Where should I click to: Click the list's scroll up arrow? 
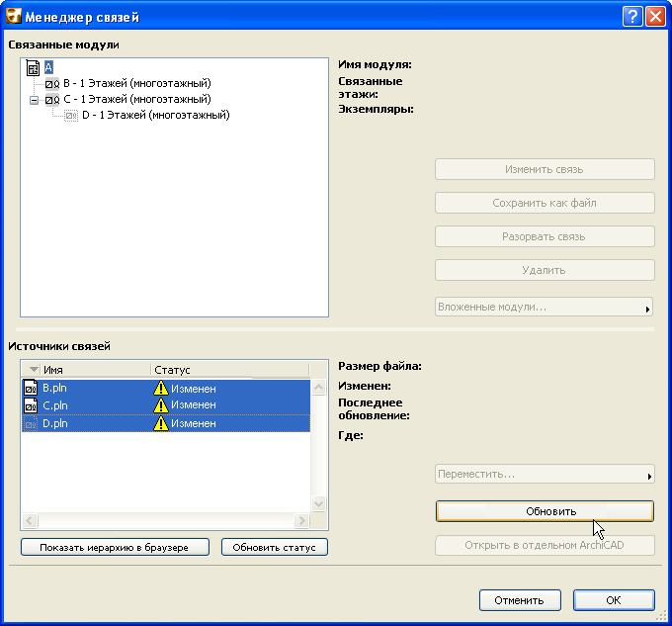(x=318, y=388)
